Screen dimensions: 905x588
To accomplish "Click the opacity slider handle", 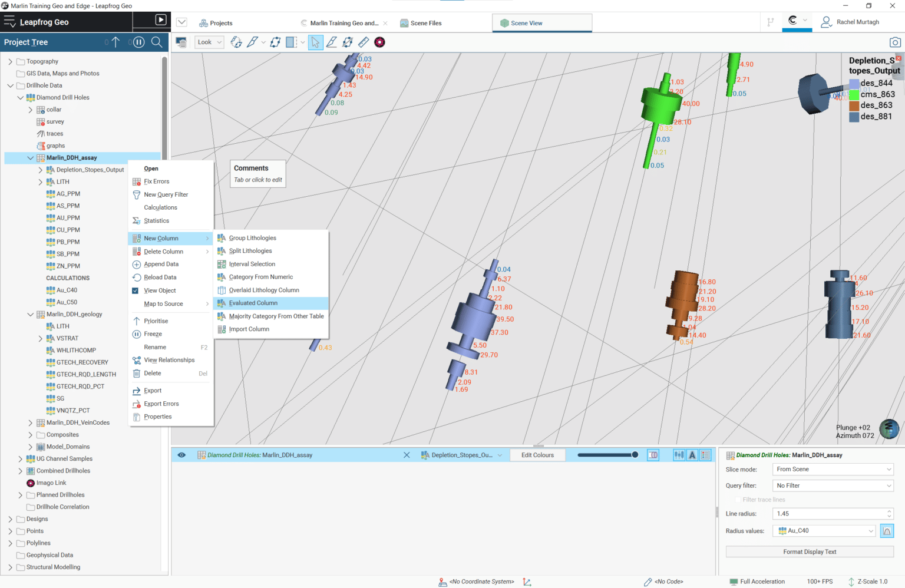I will (635, 455).
